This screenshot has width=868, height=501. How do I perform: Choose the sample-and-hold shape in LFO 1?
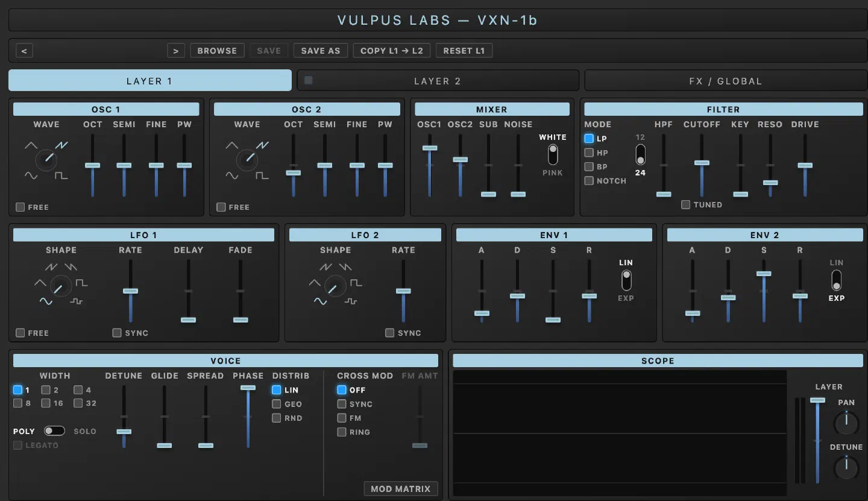[x=76, y=301]
